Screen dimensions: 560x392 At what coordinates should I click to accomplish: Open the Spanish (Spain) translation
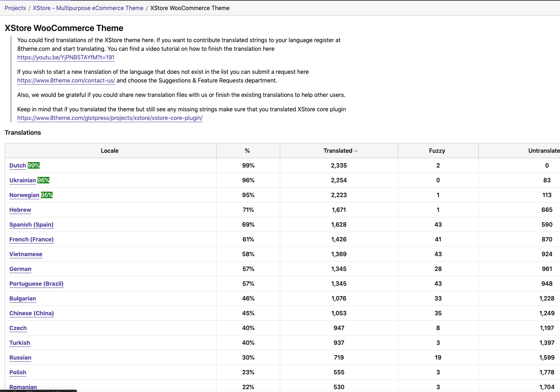coord(31,224)
